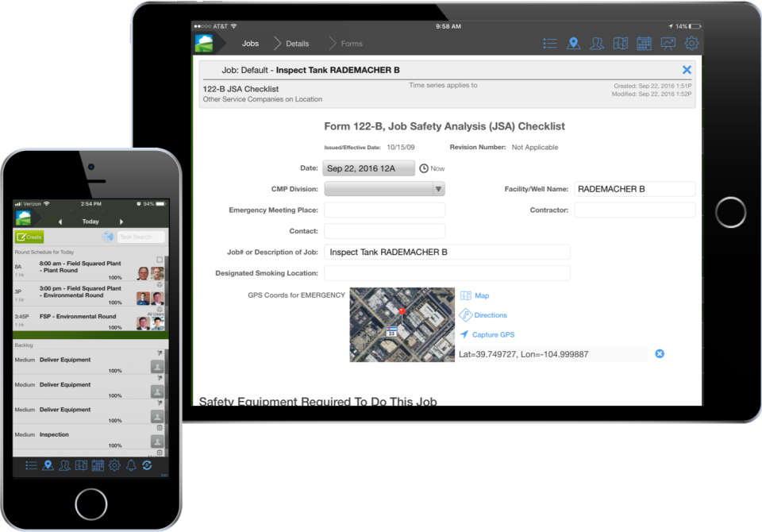Open the reports chart icon in the toolbar
762x532 pixels.
click(668, 43)
